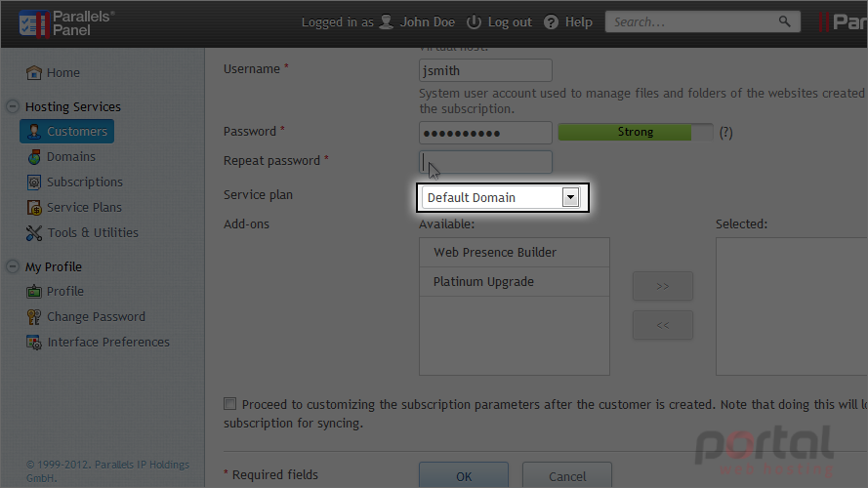The width and height of the screenshot is (868, 488).
Task: Enable proceed to customizing subscription checkbox
Action: (229, 403)
